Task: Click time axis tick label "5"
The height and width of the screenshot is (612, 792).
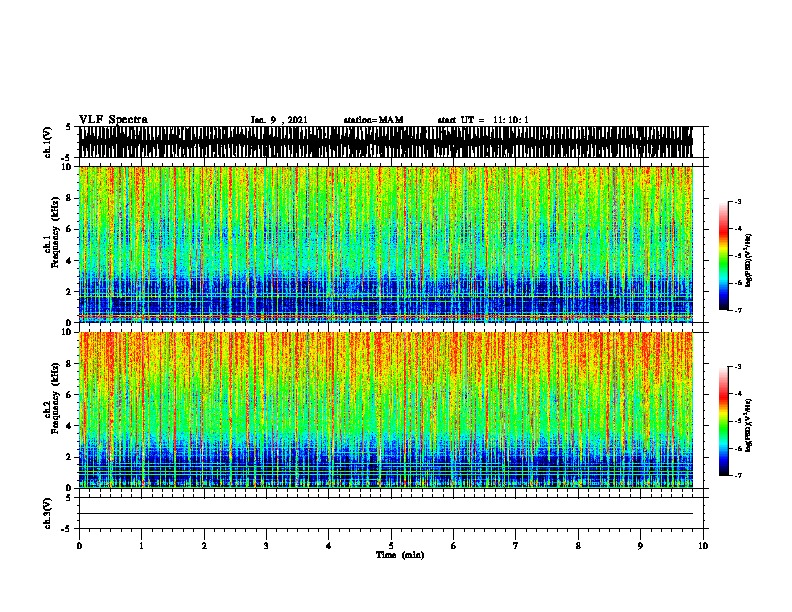Action: click(391, 546)
